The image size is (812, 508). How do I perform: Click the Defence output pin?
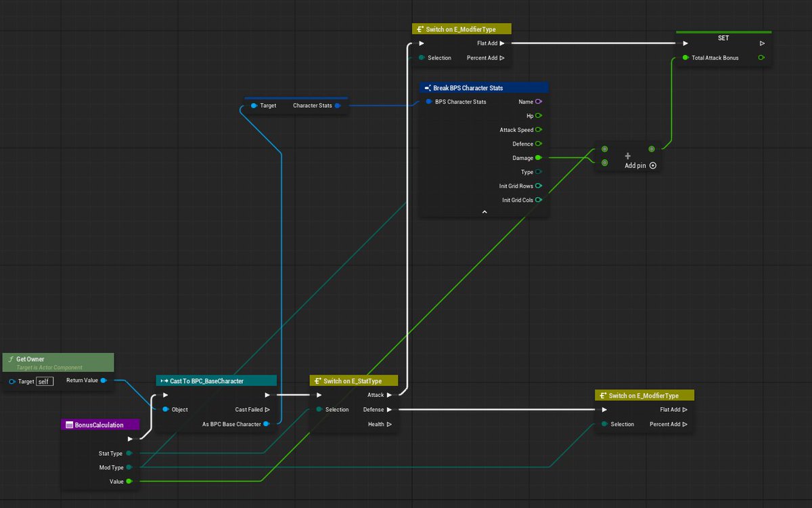[539, 144]
